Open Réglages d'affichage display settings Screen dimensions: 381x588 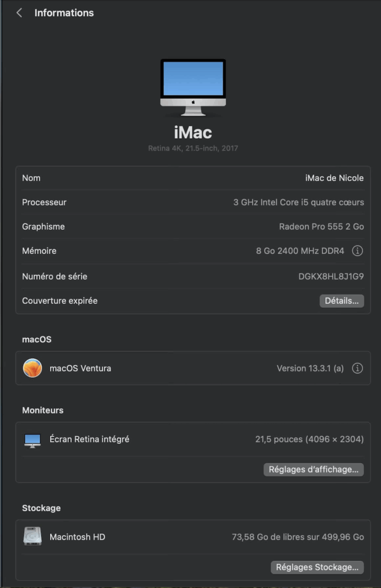pos(313,469)
